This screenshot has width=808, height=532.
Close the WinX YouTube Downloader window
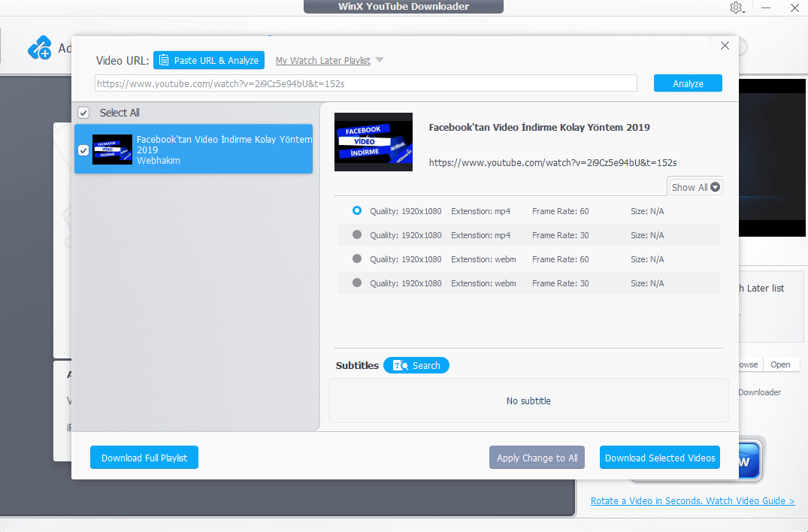pos(794,8)
